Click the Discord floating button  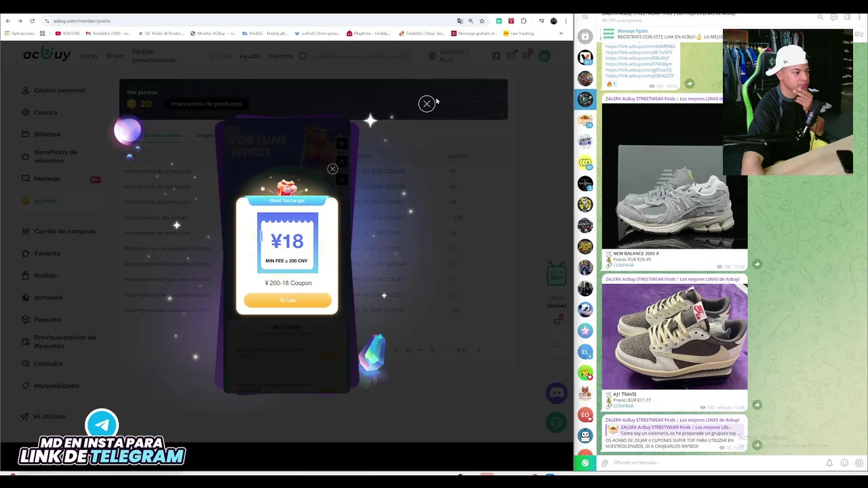coord(557,392)
